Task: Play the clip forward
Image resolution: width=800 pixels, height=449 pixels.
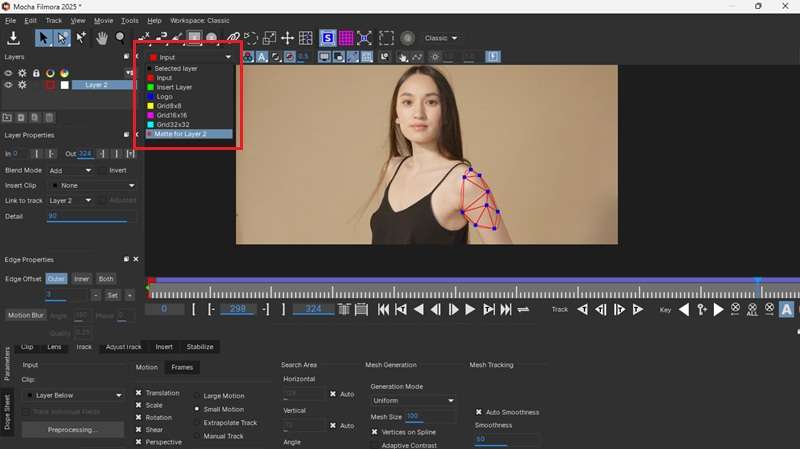Action: click(x=470, y=309)
